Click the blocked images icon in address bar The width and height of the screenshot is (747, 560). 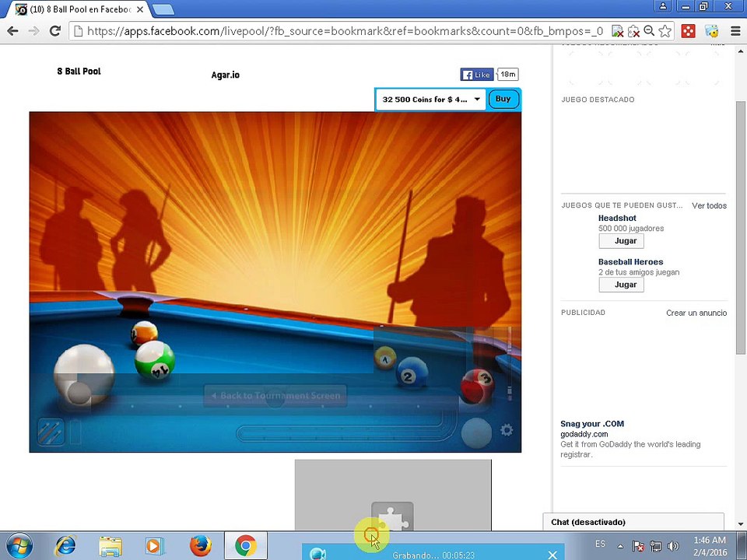pyautogui.click(x=617, y=31)
